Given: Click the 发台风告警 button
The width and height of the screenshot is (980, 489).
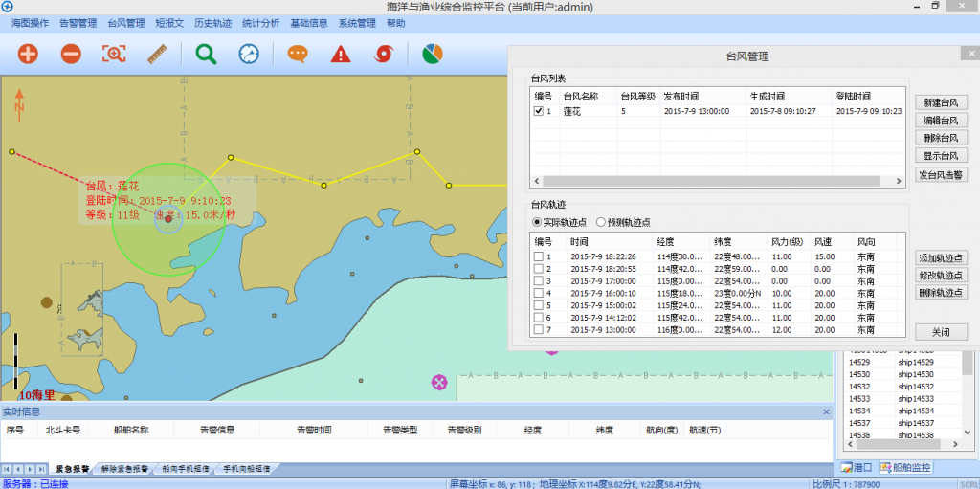Looking at the screenshot, I should pyautogui.click(x=942, y=174).
